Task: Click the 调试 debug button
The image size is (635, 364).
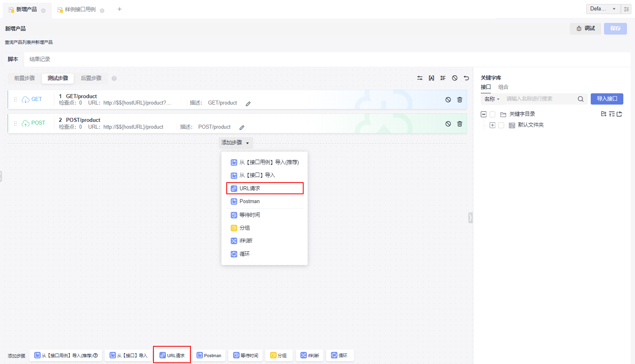Action: (585, 29)
